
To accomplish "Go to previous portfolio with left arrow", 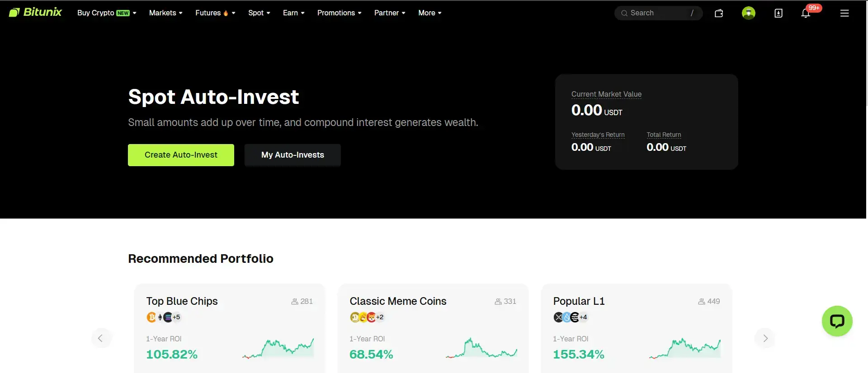I will [x=100, y=338].
